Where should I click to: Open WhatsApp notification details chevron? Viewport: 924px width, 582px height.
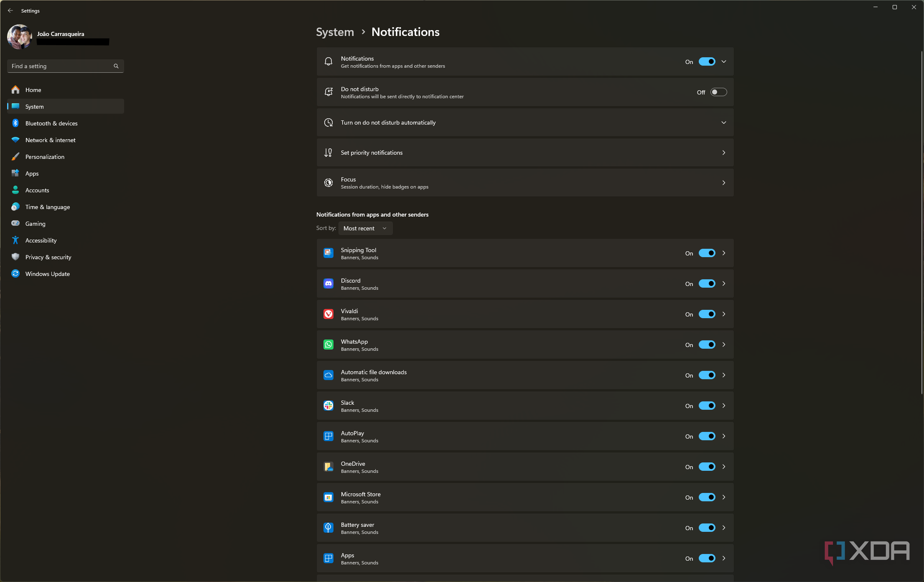pos(724,345)
